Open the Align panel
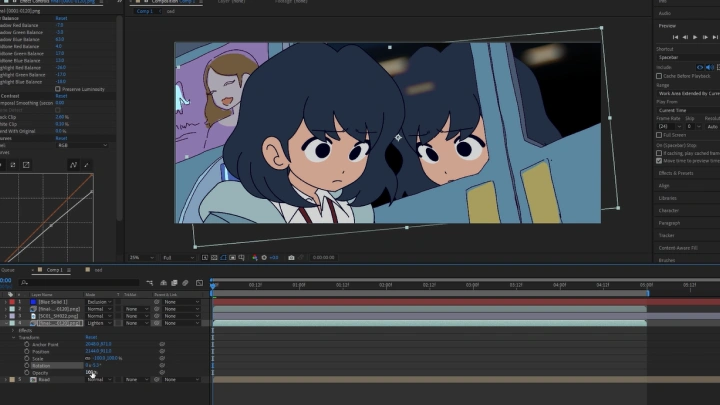Image resolution: width=720 pixels, height=405 pixels. 664,186
